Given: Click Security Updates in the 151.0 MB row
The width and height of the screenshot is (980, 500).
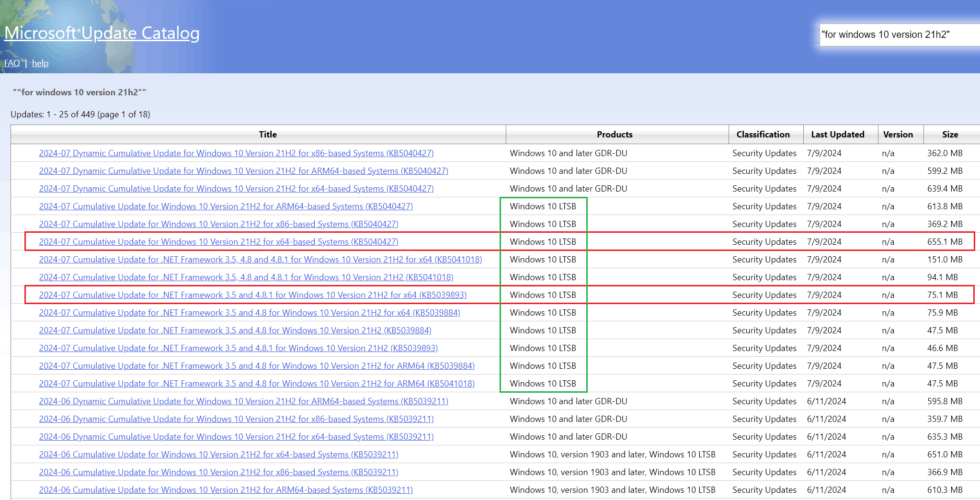Looking at the screenshot, I should pos(764,260).
